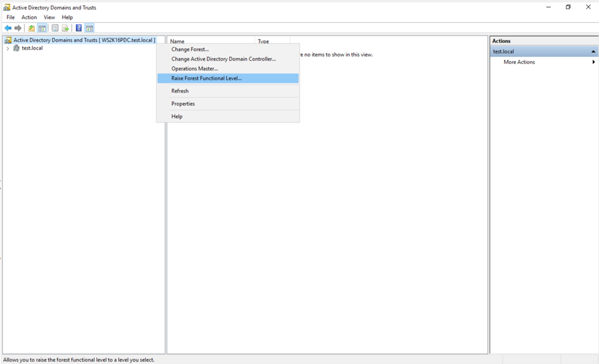Select the test.local domain tree item

point(32,49)
